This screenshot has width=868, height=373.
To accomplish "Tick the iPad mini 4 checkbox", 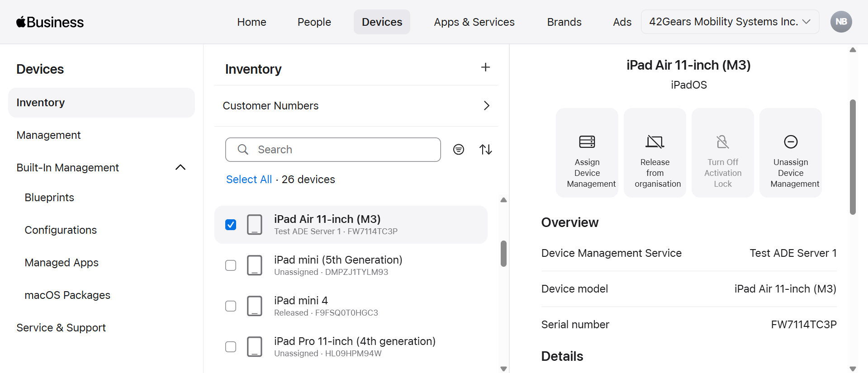I will point(231,306).
